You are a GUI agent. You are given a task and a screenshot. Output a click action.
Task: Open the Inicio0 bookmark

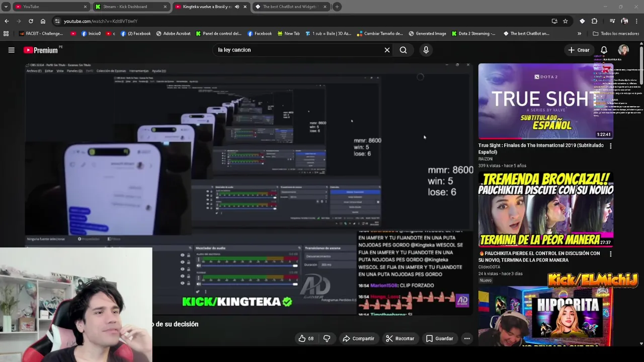click(x=91, y=34)
